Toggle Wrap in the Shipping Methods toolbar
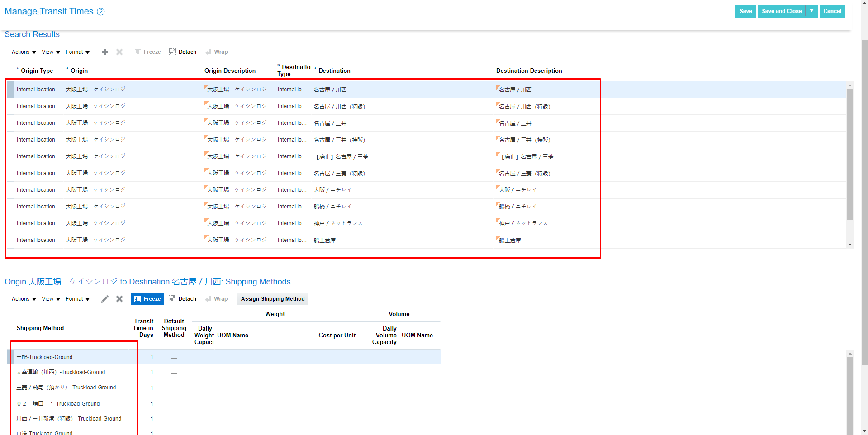This screenshot has height=435, width=868. tap(217, 298)
